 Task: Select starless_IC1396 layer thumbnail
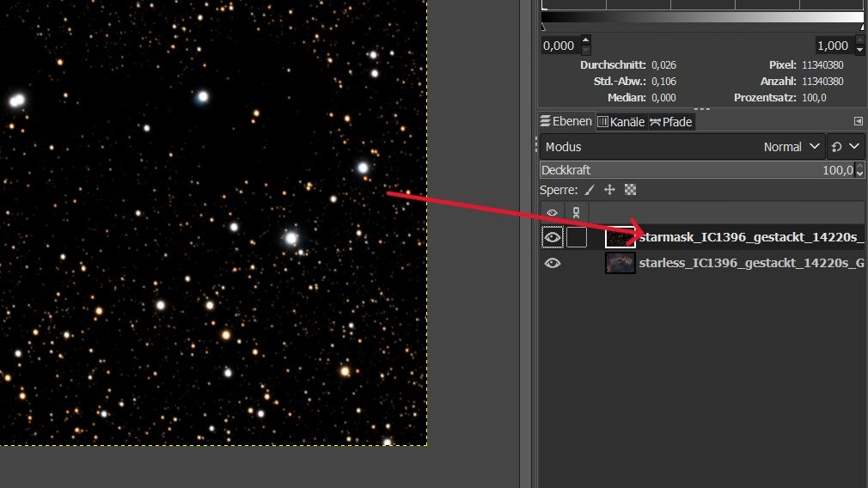point(620,263)
